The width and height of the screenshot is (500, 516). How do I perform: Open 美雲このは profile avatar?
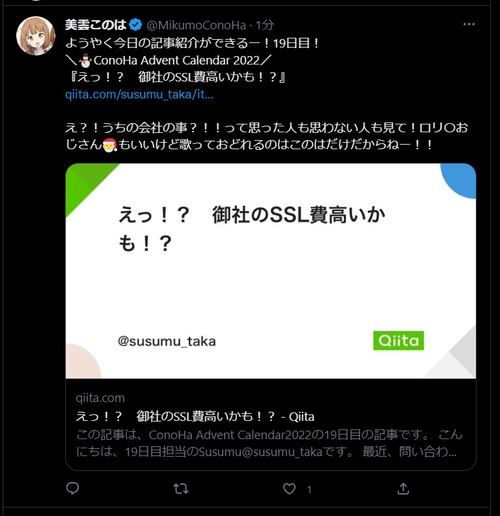36,36
